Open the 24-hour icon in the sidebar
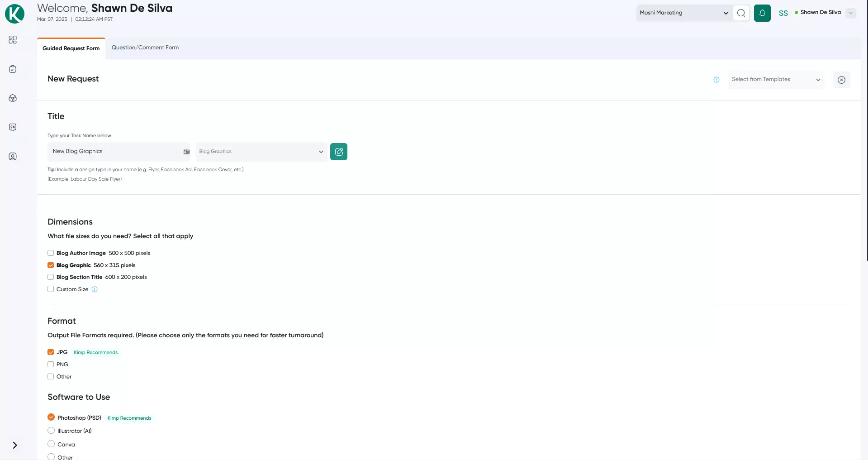The image size is (868, 460). (x=13, y=127)
